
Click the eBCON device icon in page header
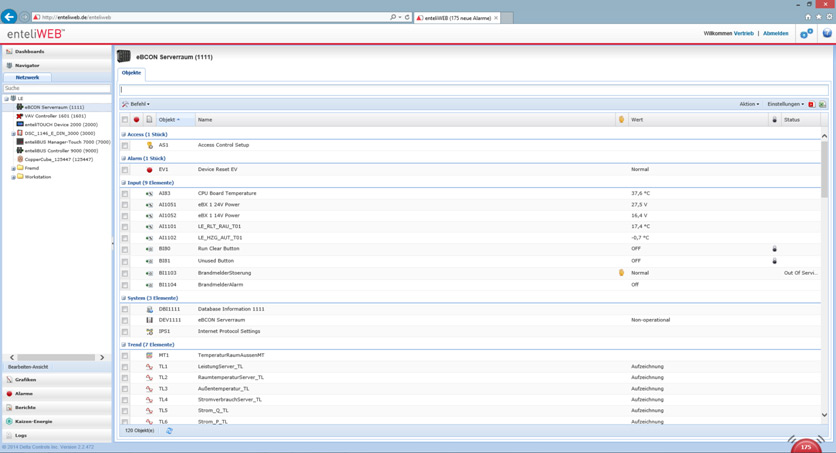point(124,56)
